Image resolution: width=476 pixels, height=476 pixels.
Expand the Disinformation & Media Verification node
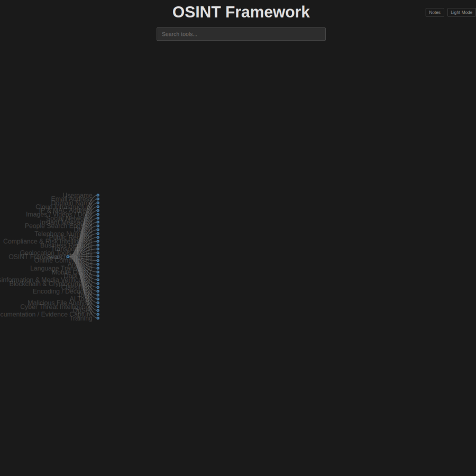click(x=98, y=280)
